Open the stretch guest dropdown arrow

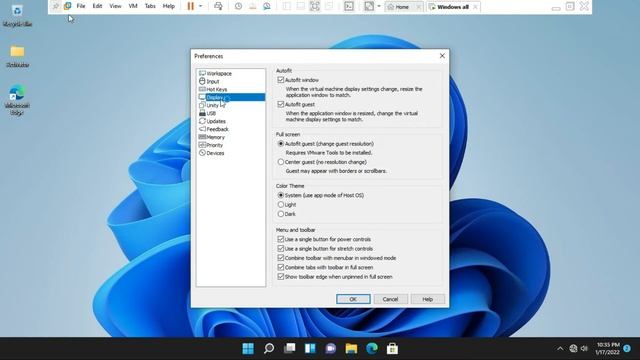click(379, 6)
